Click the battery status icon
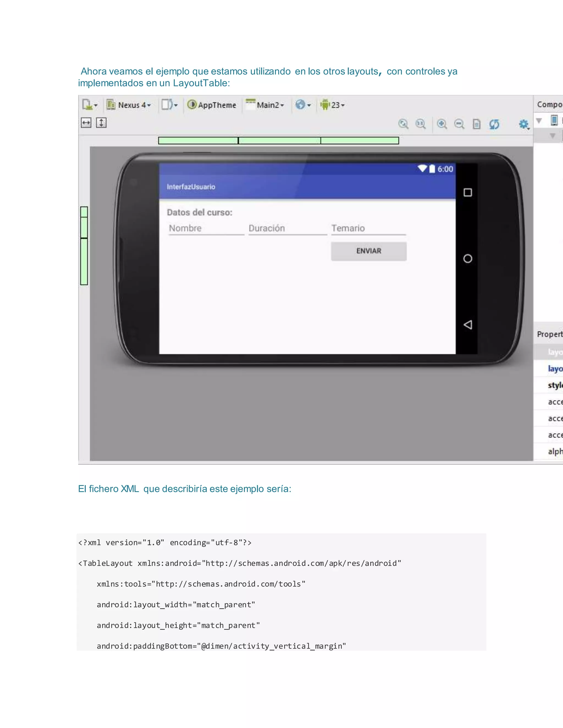 432,169
